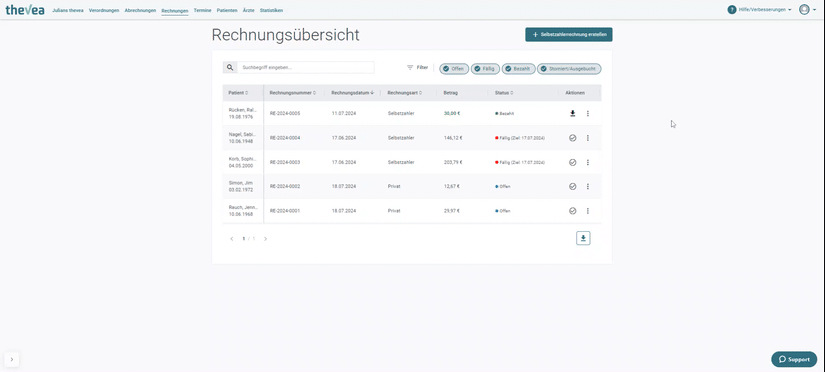The image size is (825, 372).
Task: Go to next page arrow
Action: pos(265,239)
